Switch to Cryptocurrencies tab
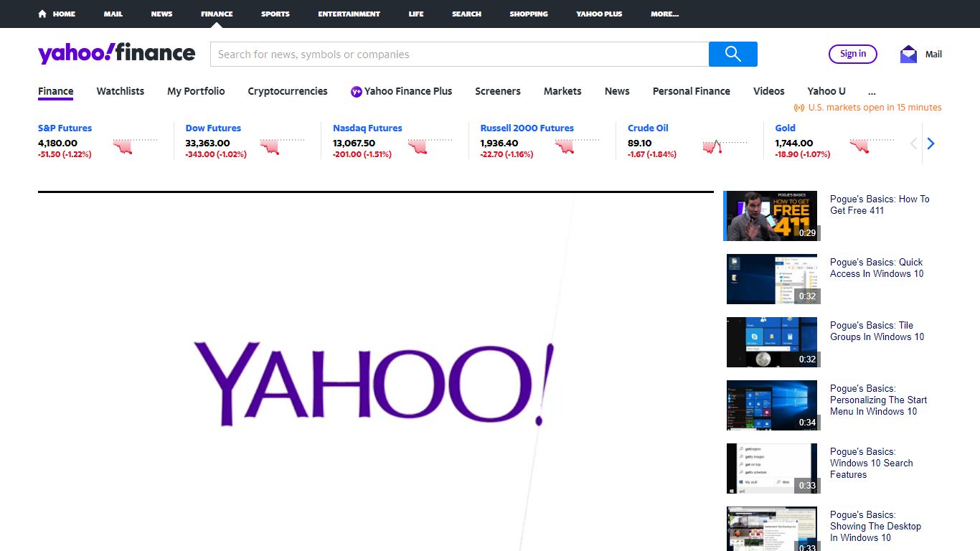Image resolution: width=980 pixels, height=551 pixels. (x=288, y=91)
